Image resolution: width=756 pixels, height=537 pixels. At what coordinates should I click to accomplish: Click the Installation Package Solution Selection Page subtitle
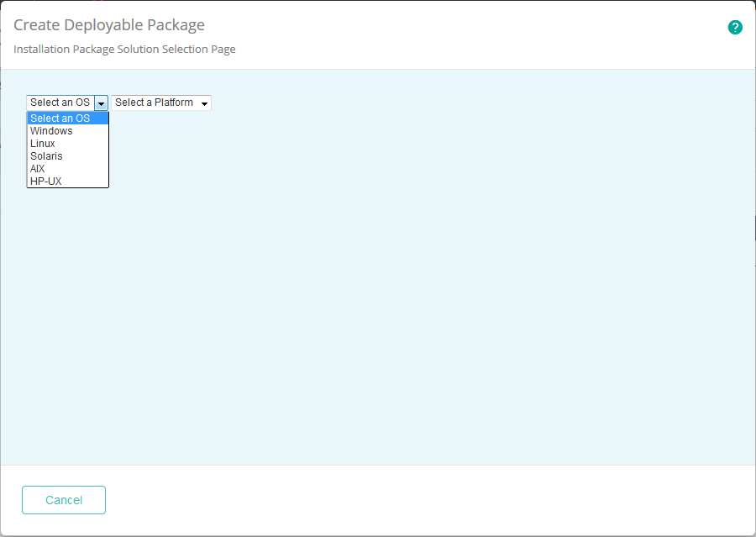tap(124, 50)
